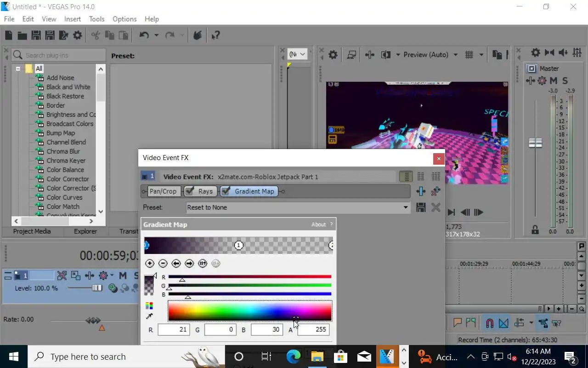Open Master bus settings gear
The height and width of the screenshot is (368, 588).
tap(535, 53)
